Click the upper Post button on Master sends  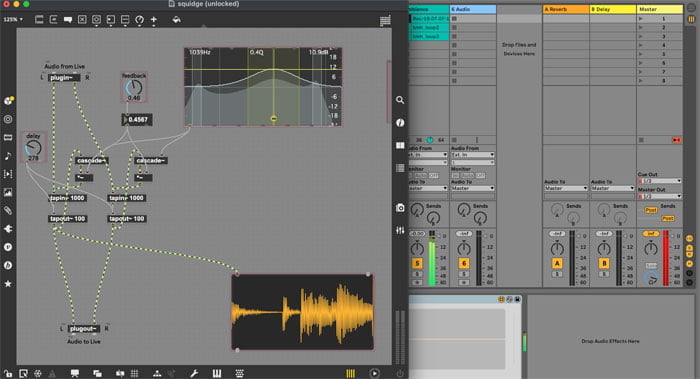pos(651,210)
